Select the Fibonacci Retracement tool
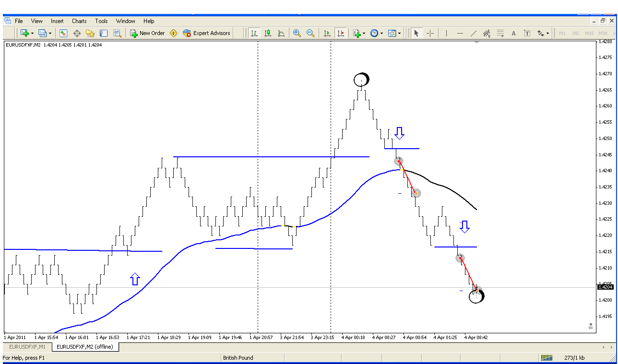The height and width of the screenshot is (364, 618). (x=500, y=33)
